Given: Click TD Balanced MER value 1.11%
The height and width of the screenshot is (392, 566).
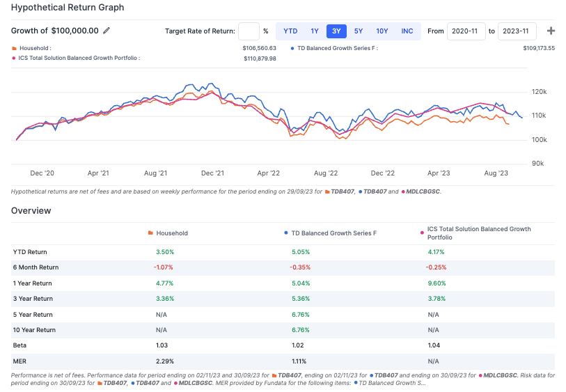Looking at the screenshot, I should pos(299,361).
